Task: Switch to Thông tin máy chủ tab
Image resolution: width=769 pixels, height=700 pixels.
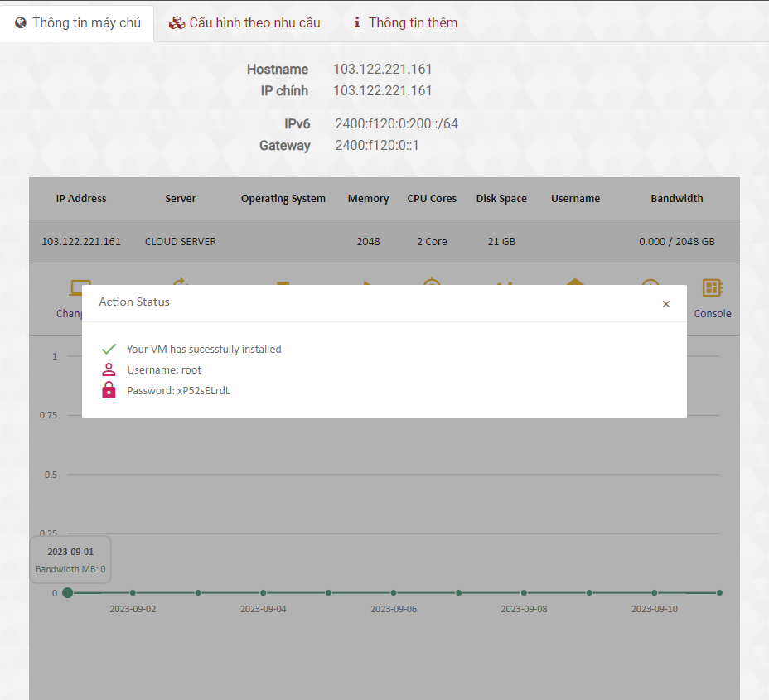Action: point(77,22)
